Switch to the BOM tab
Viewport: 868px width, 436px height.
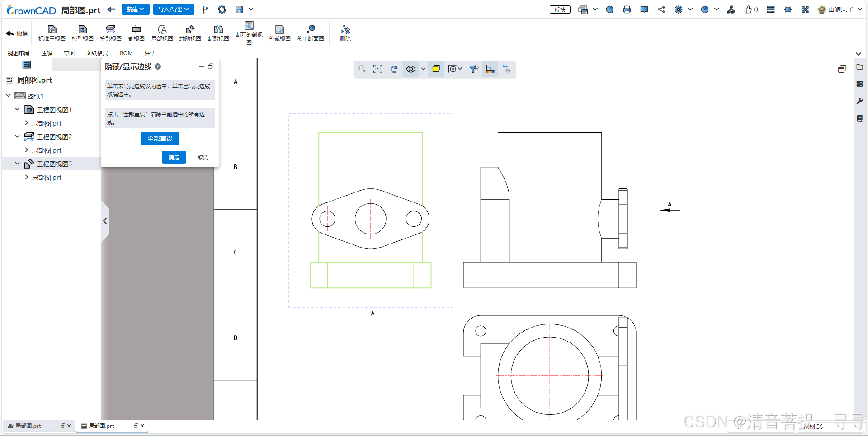[x=126, y=53]
